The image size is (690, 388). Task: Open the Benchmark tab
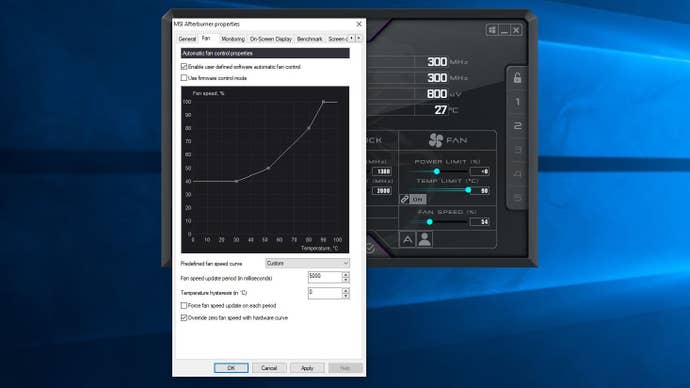point(309,39)
